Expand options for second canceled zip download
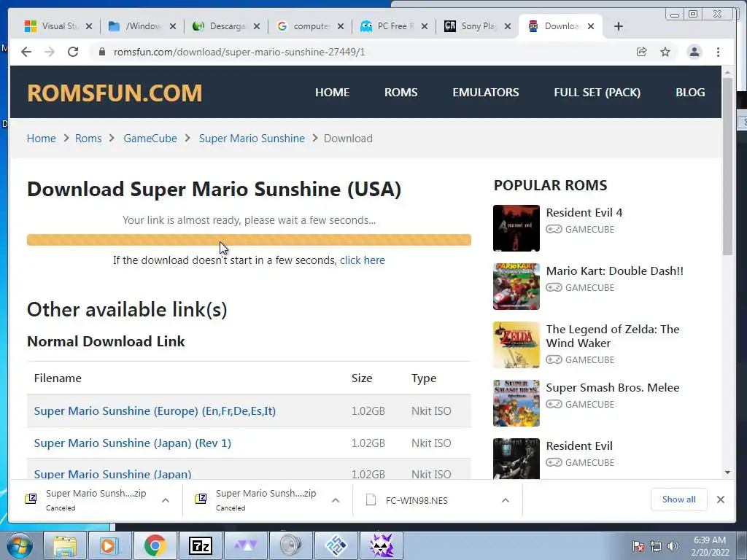Image resolution: width=747 pixels, height=560 pixels. tap(336, 500)
